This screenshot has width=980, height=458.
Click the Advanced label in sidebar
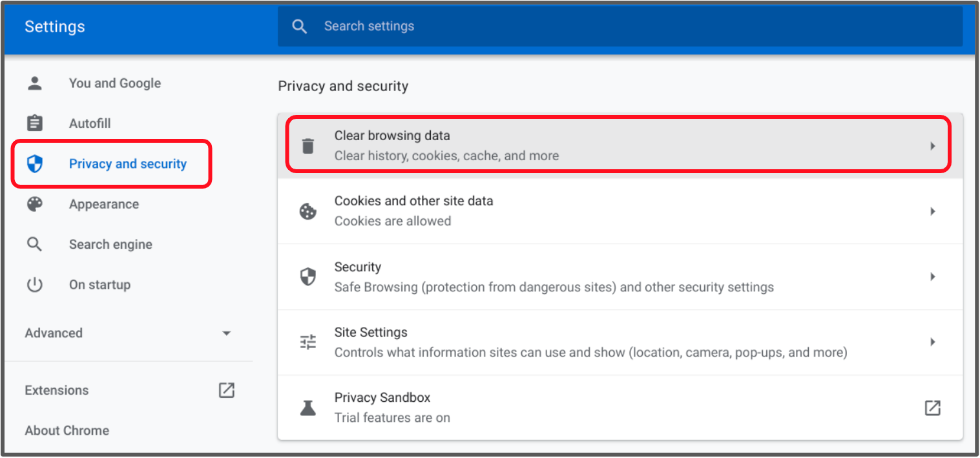click(54, 333)
